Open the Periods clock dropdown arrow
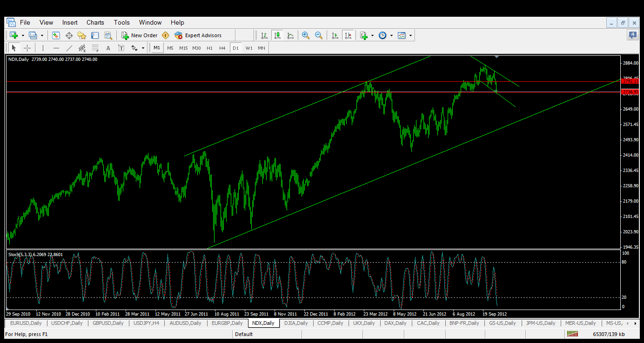Viewport: 644px width, 343px height. click(391, 35)
